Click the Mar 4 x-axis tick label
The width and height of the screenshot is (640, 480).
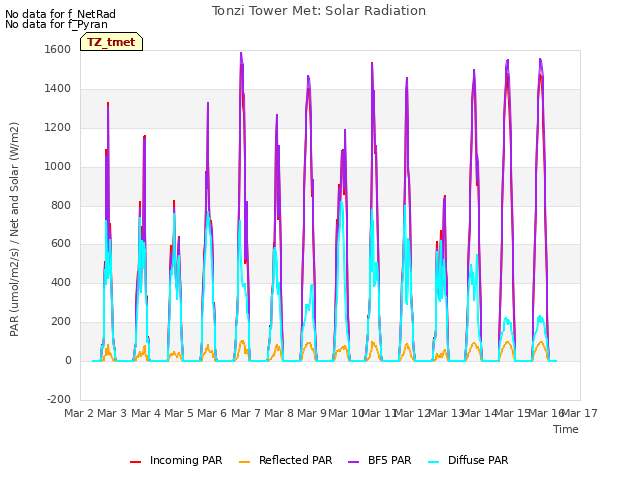146,413
